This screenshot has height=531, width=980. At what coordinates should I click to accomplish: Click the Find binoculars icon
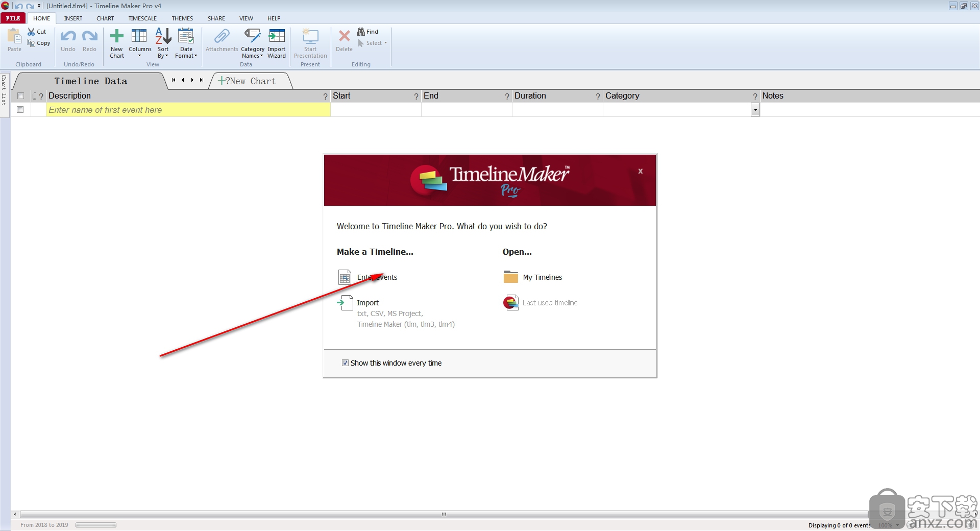pyautogui.click(x=361, y=32)
